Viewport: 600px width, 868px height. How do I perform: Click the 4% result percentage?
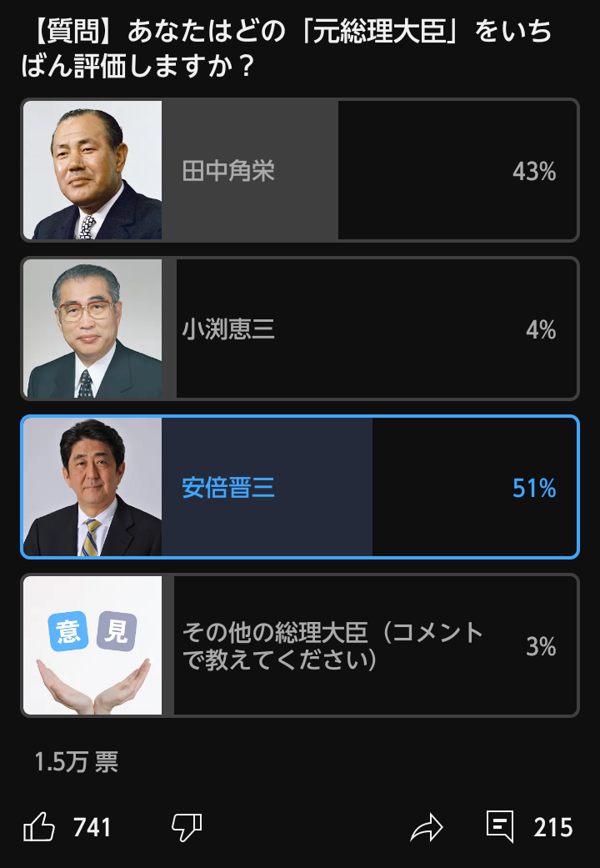pyautogui.click(x=541, y=330)
